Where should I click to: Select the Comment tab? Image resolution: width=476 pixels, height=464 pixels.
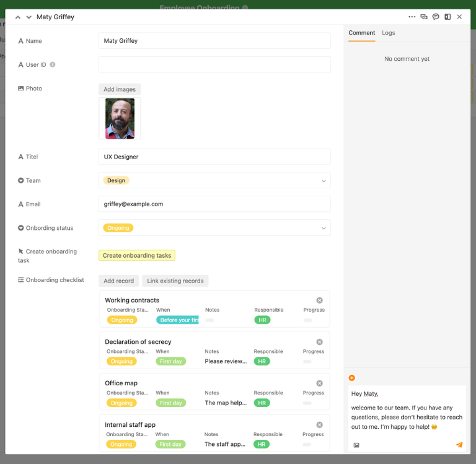coord(361,33)
